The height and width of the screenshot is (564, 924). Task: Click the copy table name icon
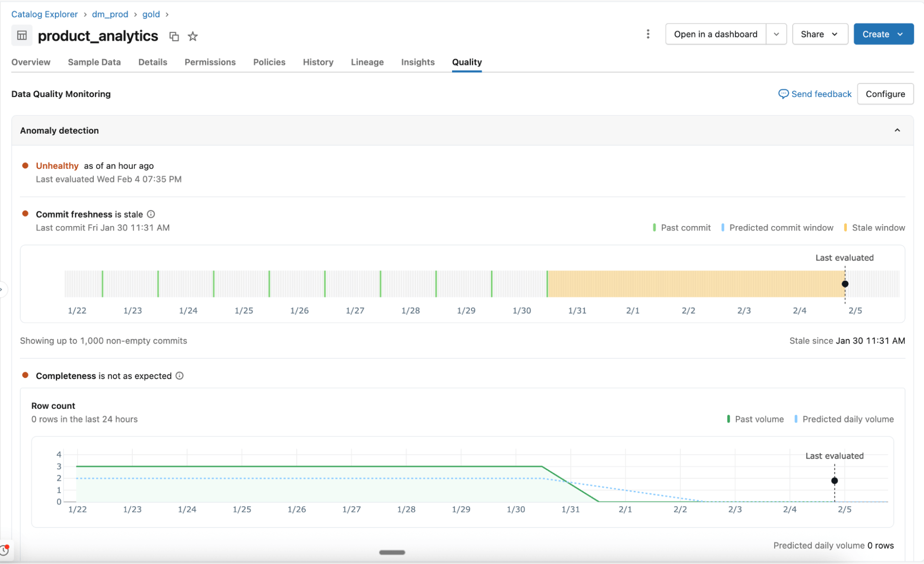click(174, 37)
